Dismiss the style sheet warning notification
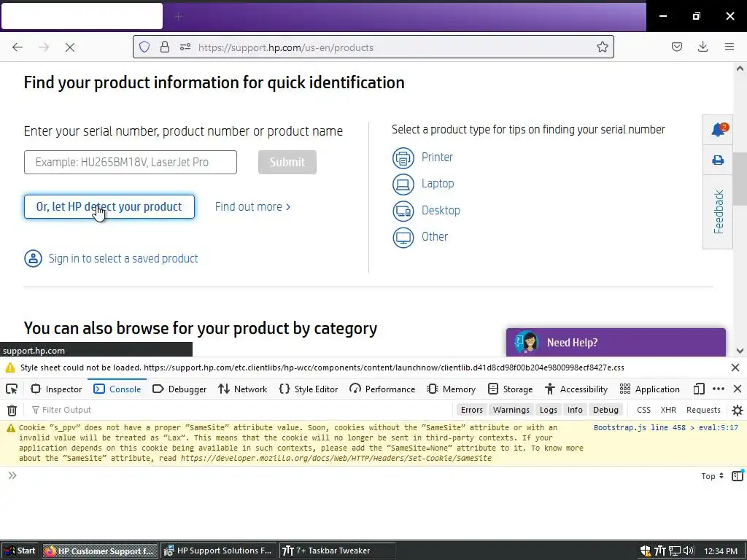This screenshot has width=747, height=560. coord(735,367)
